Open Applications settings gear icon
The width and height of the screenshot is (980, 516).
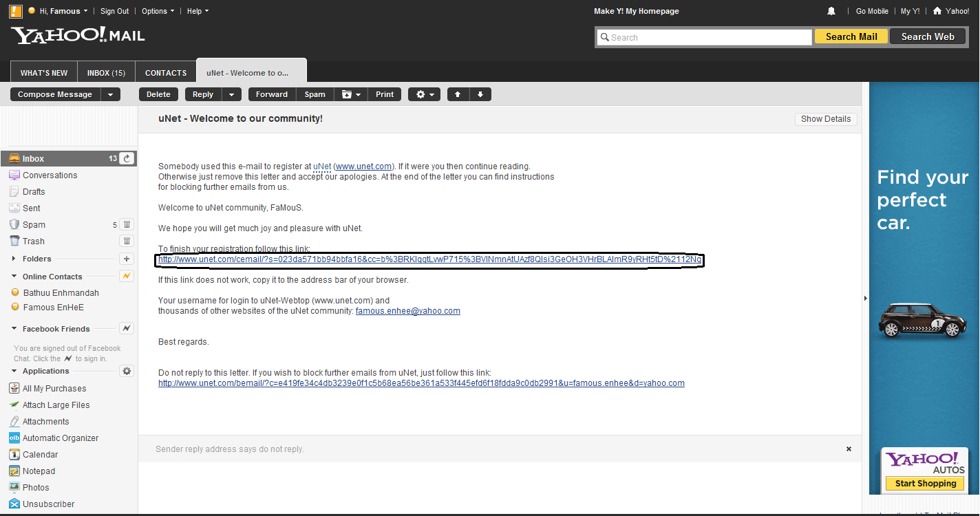(127, 371)
